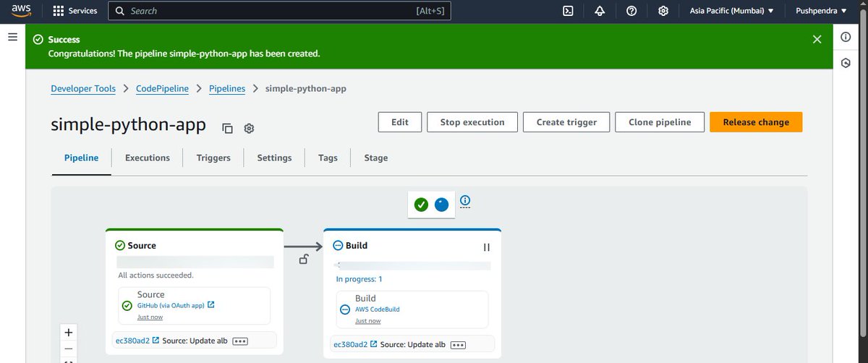Zoom out on the pipeline canvas
This screenshot has width=868, height=363.
69,349
